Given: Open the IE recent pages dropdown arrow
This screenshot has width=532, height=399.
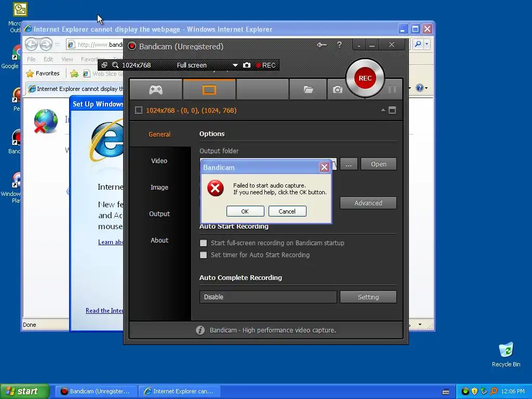Looking at the screenshot, I should pos(57,44).
